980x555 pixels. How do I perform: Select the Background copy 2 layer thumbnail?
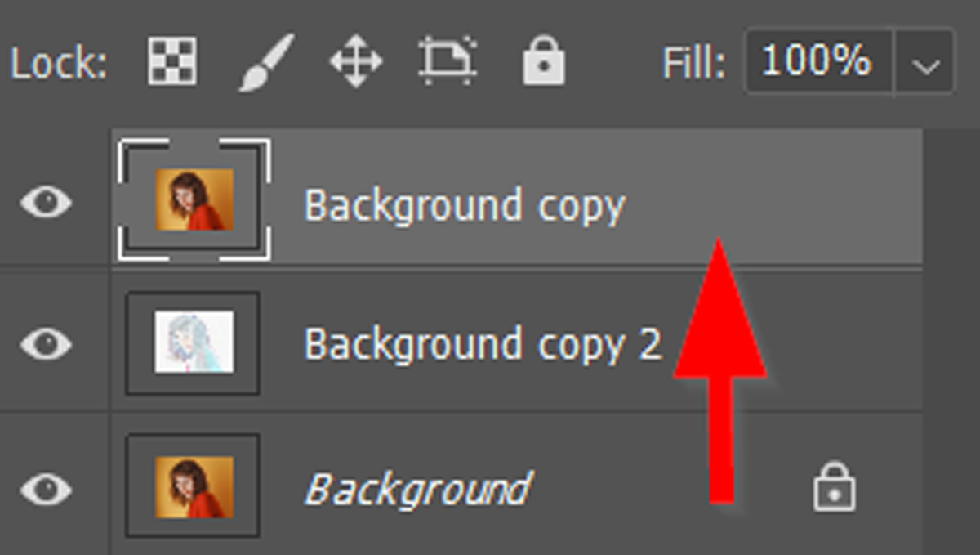click(194, 342)
